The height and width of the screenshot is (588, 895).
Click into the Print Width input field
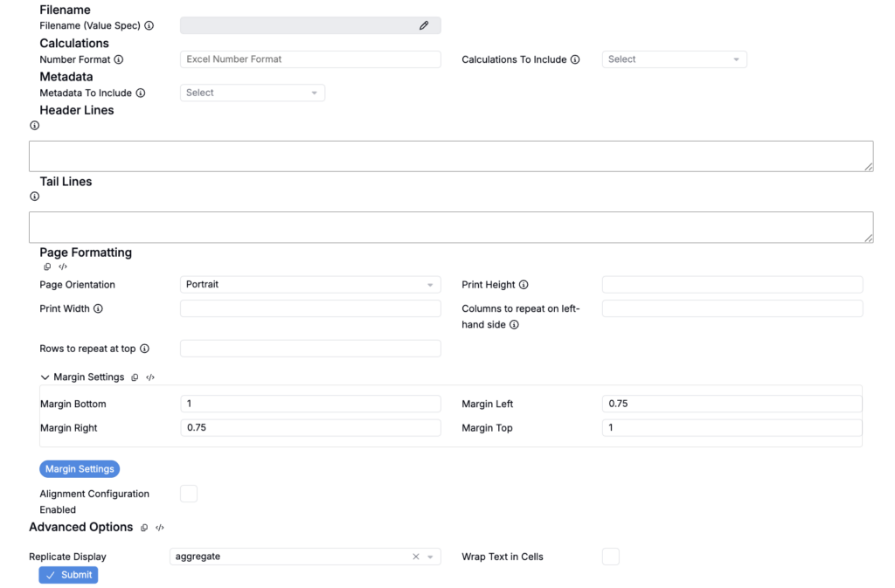pos(310,308)
